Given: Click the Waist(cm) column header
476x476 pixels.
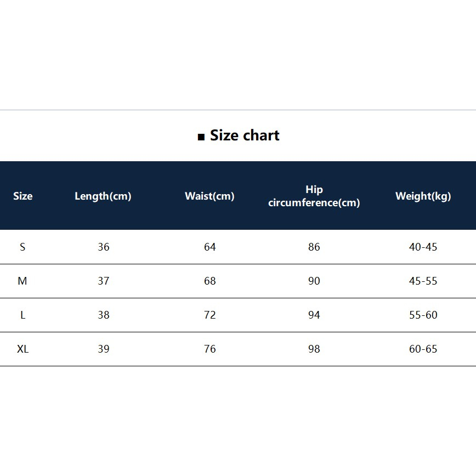Looking at the screenshot, I should 209,196.
